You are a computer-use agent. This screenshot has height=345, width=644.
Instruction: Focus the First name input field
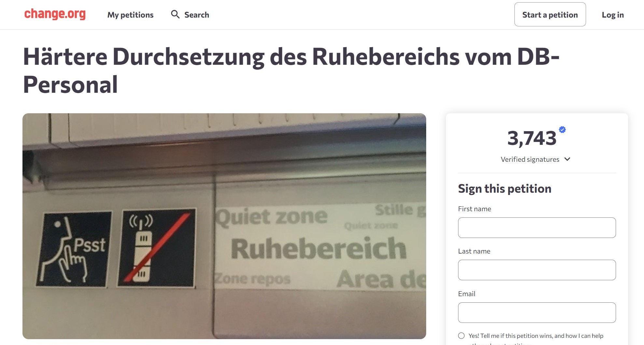click(x=537, y=228)
